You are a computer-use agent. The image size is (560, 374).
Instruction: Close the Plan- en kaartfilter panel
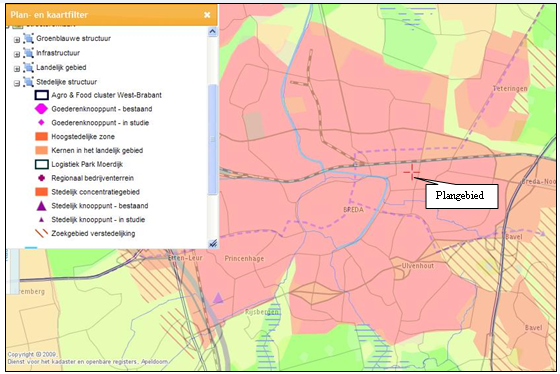coord(207,15)
